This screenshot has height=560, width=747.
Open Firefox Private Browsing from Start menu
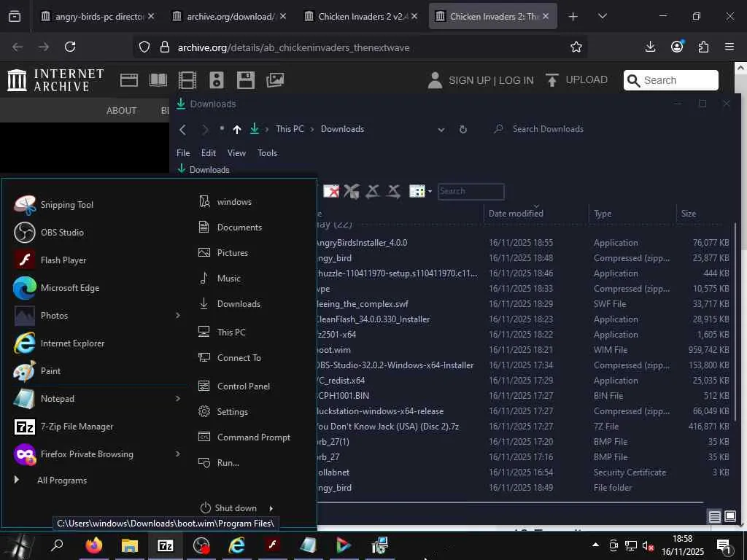pyautogui.click(x=74, y=454)
